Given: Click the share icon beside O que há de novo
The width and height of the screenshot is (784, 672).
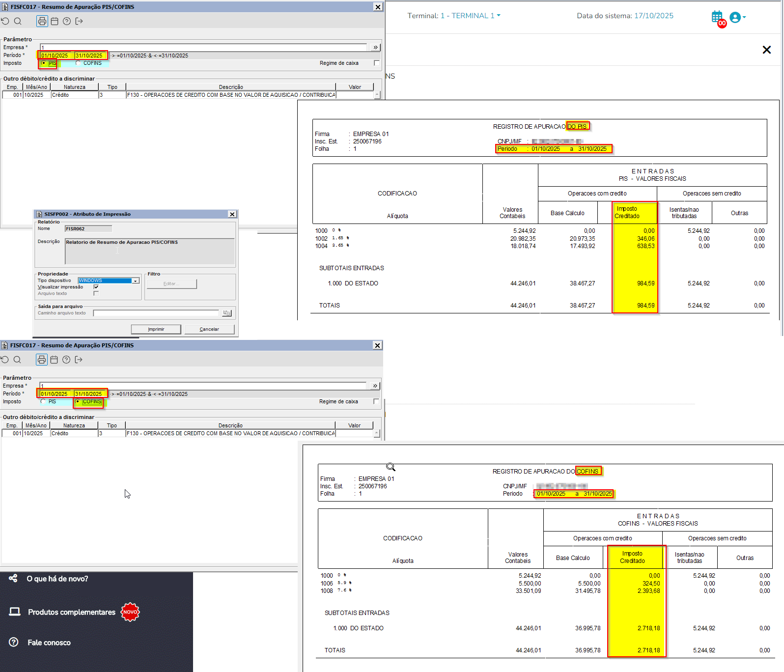Looking at the screenshot, I should click(x=13, y=578).
